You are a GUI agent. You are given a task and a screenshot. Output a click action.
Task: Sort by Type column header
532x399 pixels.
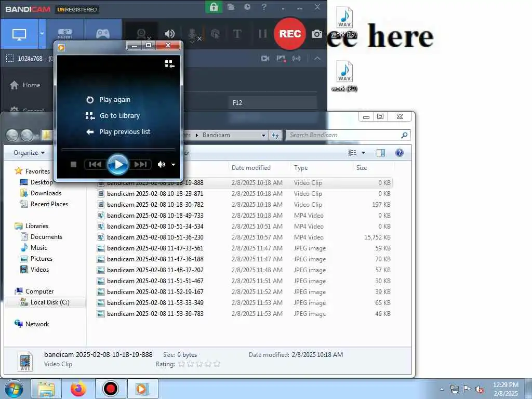click(x=322, y=168)
